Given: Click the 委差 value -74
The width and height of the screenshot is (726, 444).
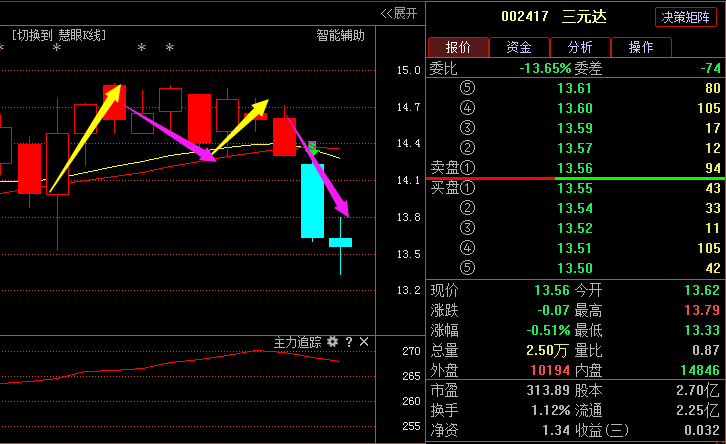Looking at the screenshot, I should (710, 69).
